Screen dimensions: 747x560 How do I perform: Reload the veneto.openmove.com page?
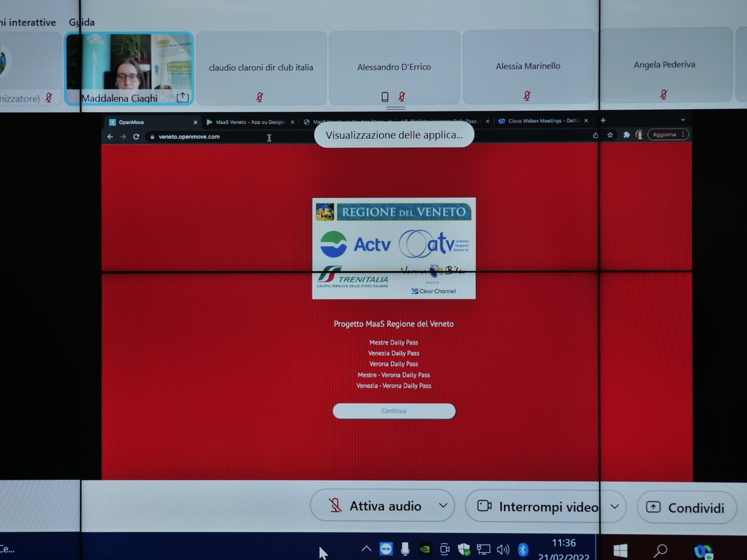136,137
